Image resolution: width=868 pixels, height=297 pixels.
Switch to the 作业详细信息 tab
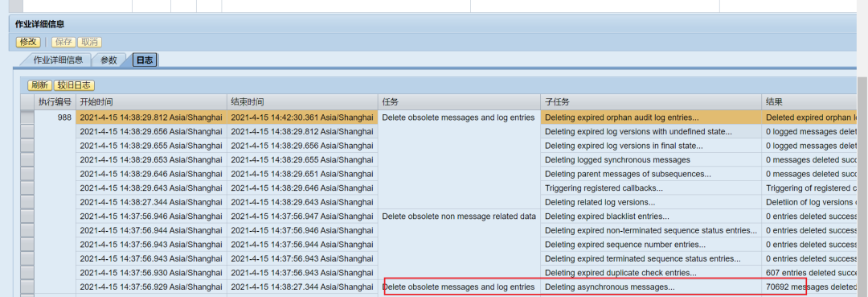click(58, 60)
